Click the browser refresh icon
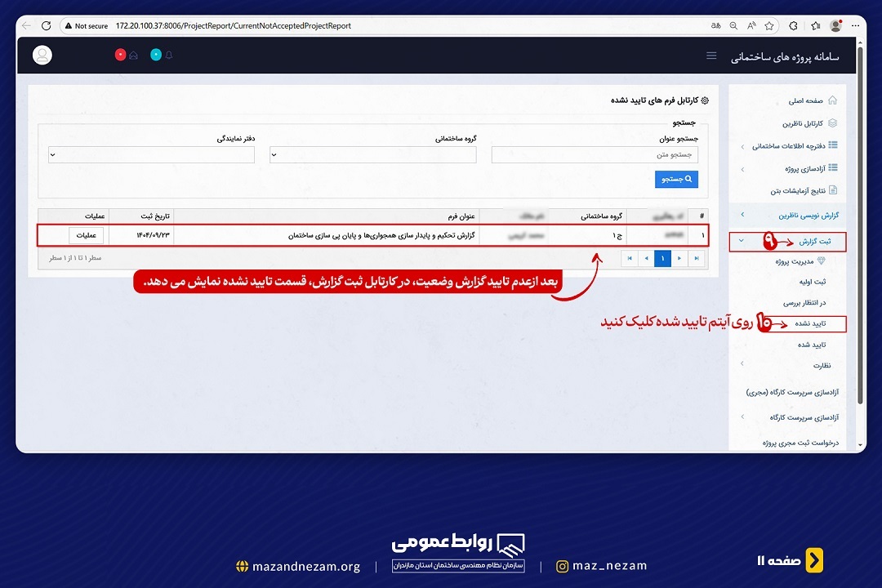Viewport: 882px width, 588px height. [46, 26]
